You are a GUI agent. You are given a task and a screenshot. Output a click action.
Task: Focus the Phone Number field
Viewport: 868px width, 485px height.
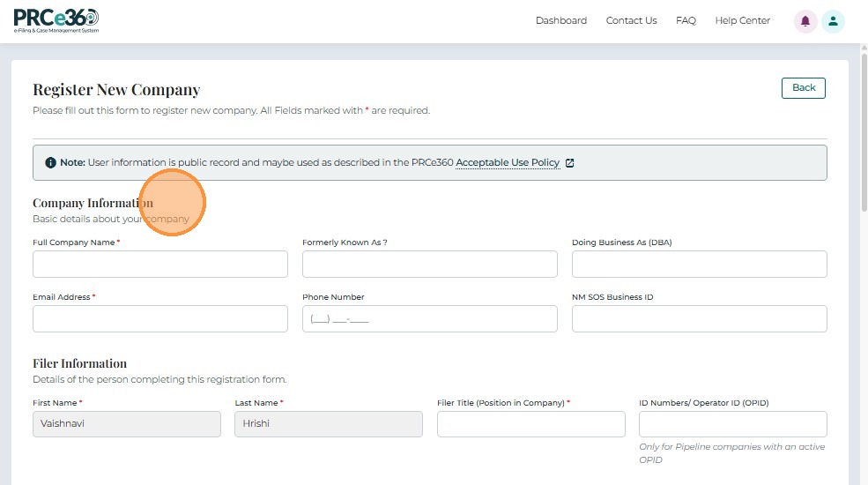430,319
